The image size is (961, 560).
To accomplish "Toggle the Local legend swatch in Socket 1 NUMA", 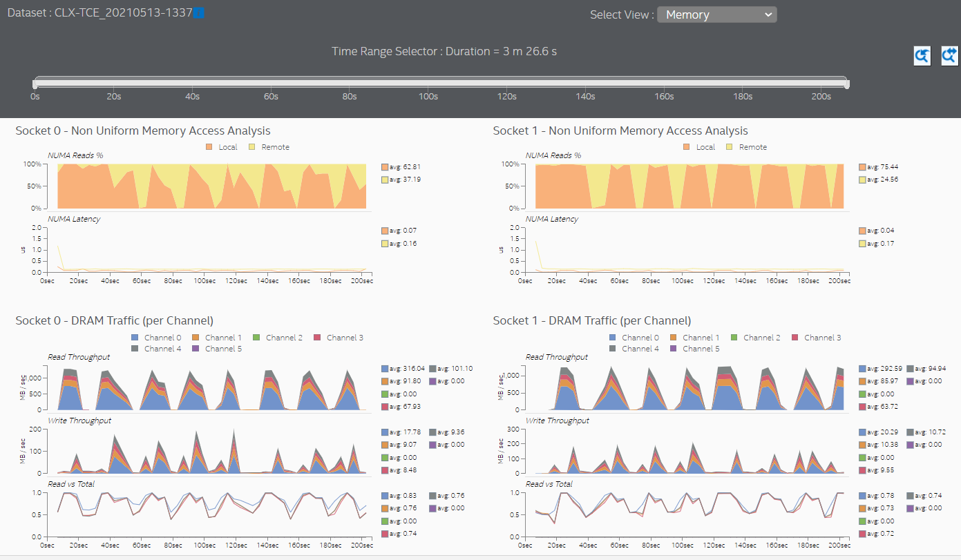I will click(x=686, y=147).
